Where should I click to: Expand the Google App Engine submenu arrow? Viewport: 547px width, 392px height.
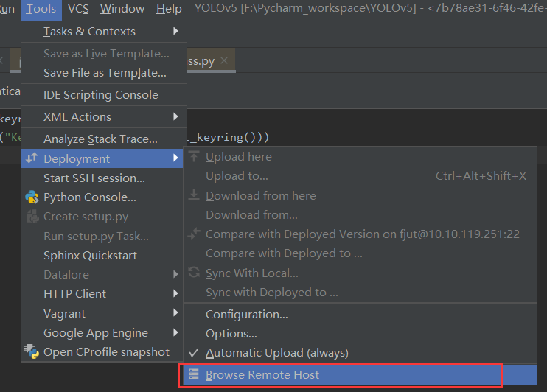click(175, 333)
